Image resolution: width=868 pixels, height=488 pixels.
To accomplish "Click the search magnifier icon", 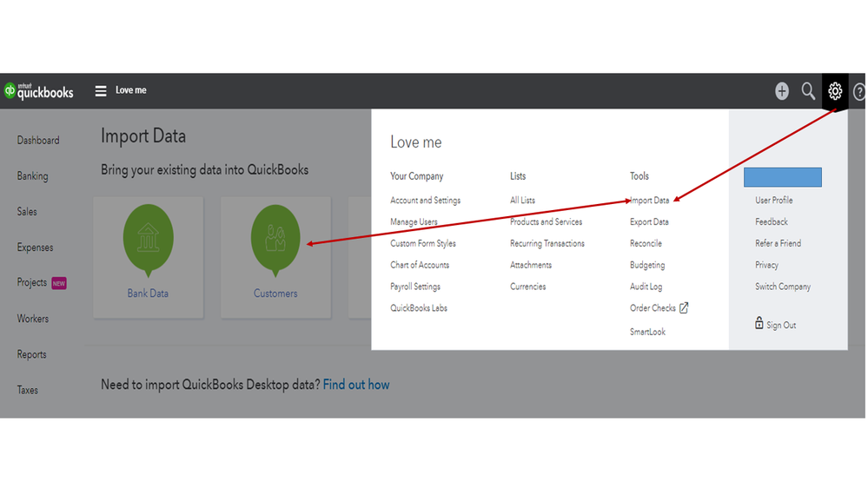I will tap(808, 90).
